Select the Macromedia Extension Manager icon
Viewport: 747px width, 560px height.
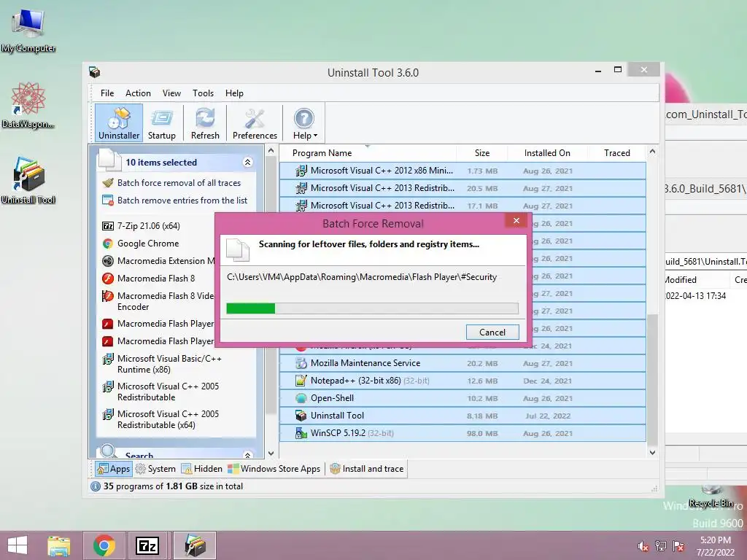coord(108,261)
